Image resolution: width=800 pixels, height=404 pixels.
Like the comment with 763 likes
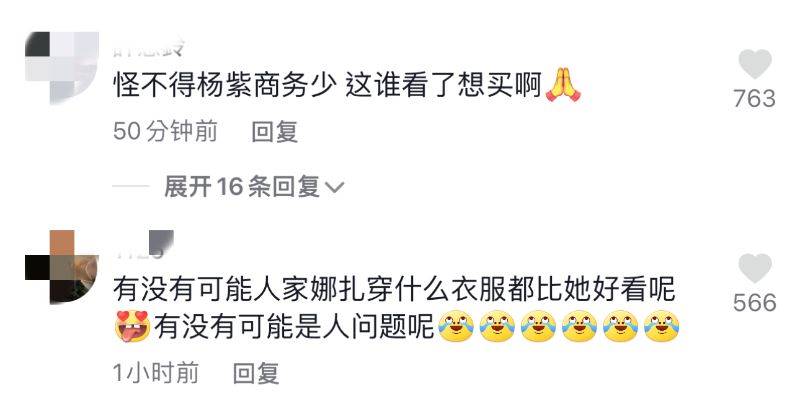(x=755, y=64)
